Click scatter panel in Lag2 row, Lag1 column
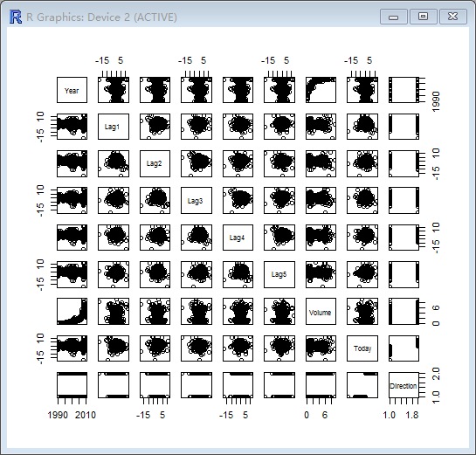The height and width of the screenshot is (455, 476). pos(114,163)
